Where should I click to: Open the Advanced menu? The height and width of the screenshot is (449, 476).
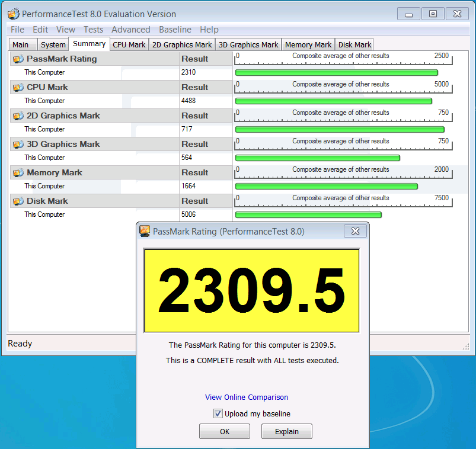(131, 30)
